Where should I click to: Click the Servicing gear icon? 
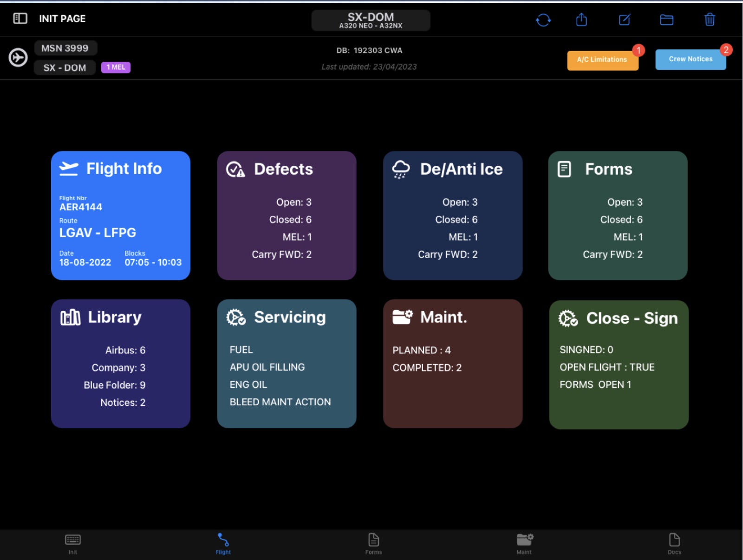point(236,318)
